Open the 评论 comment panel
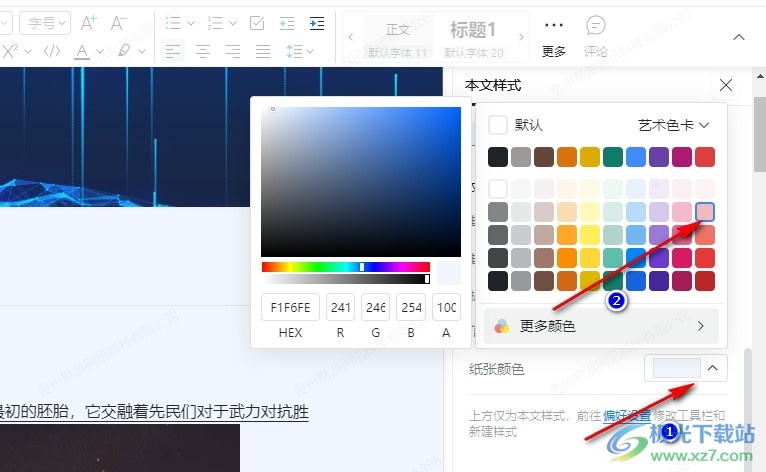The height and width of the screenshot is (472, 766). point(596,38)
